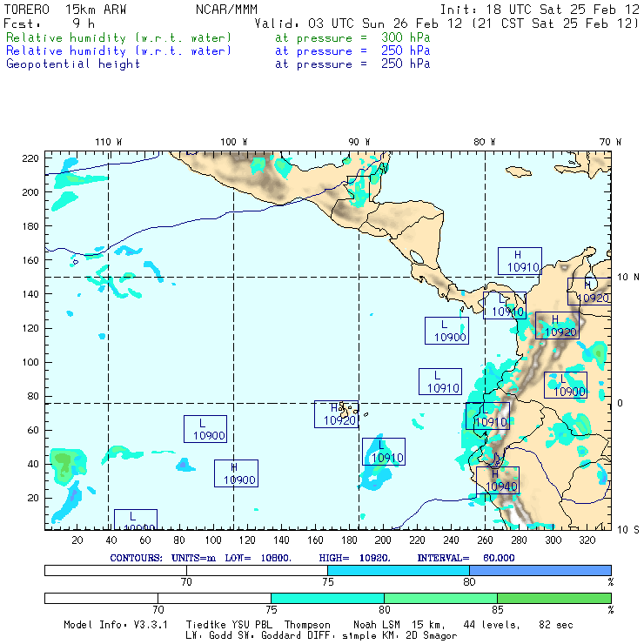Click the 'HIGH= 10920.' contour value
The image size is (644, 644).
click(354, 558)
